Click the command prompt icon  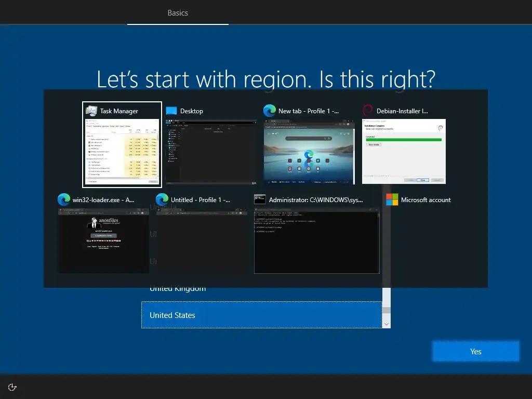(260, 199)
